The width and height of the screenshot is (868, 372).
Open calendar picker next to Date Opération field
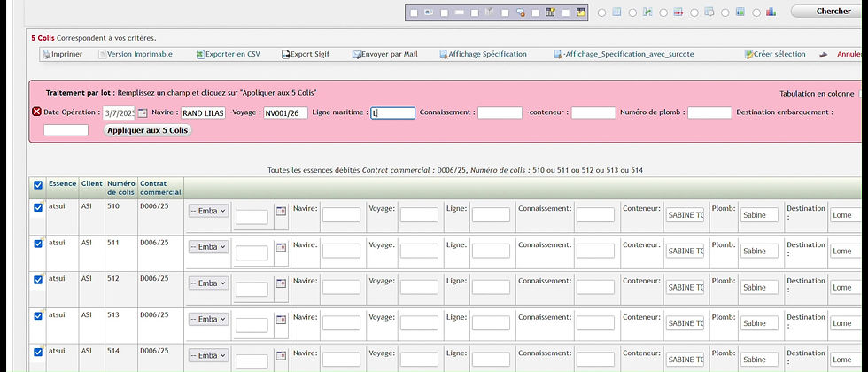(x=143, y=113)
